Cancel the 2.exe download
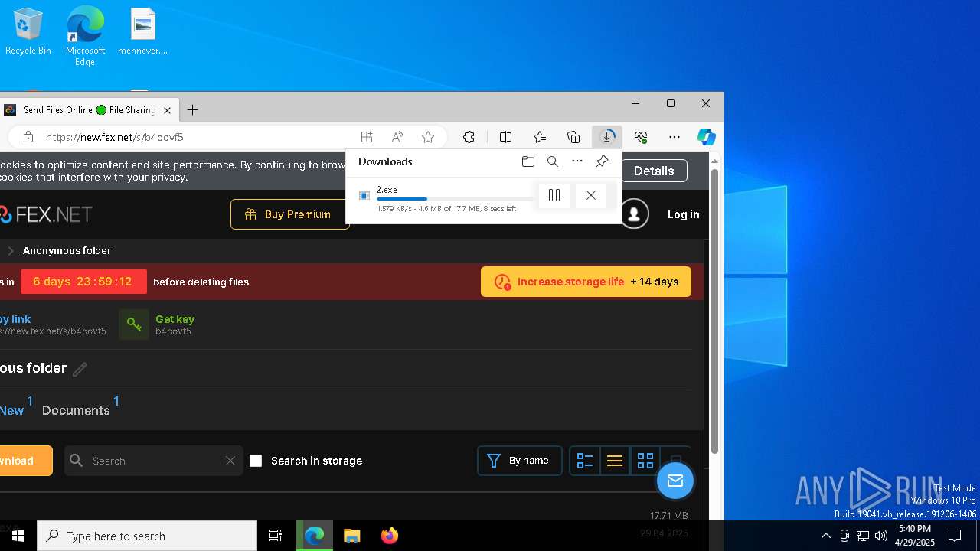This screenshot has width=980, height=551. (x=590, y=195)
